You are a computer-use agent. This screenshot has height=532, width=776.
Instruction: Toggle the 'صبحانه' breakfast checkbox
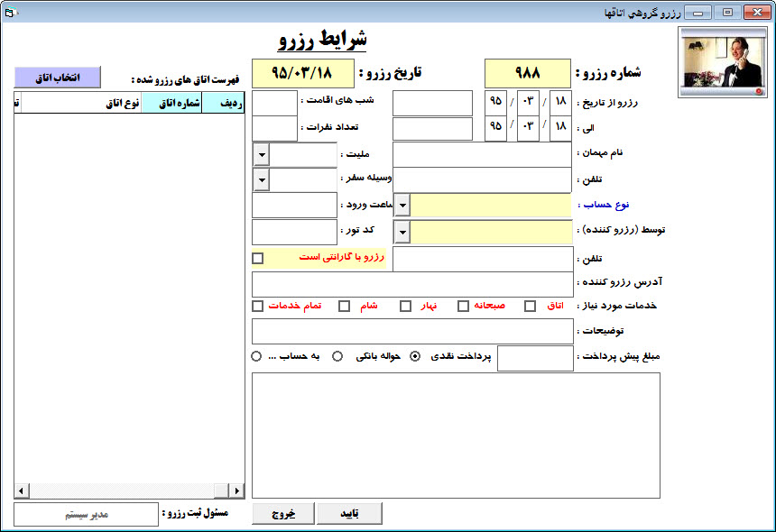pyautogui.click(x=463, y=306)
